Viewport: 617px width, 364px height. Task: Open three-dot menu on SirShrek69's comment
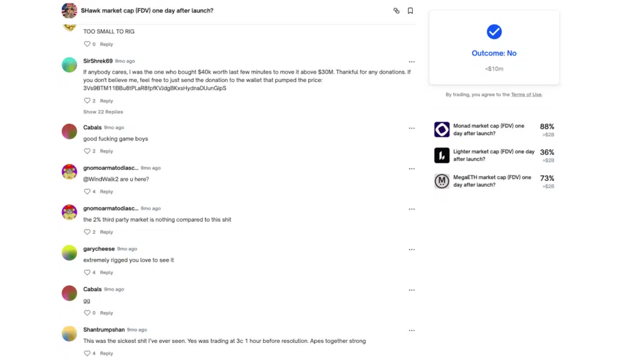(412, 61)
